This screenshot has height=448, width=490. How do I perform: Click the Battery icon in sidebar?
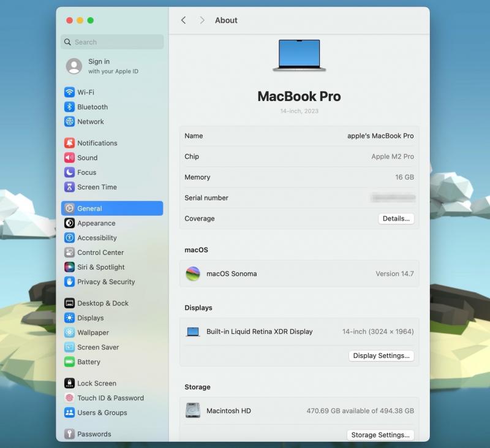pos(70,362)
